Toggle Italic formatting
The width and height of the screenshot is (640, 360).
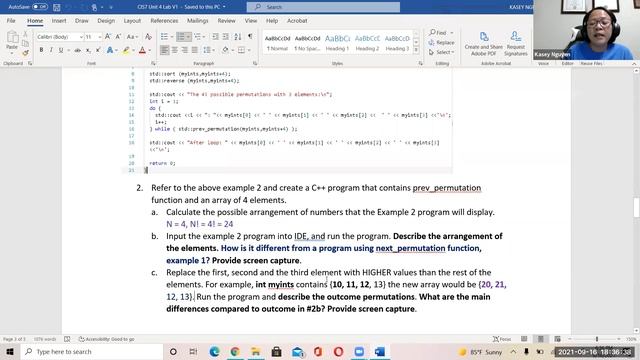(x=51, y=50)
